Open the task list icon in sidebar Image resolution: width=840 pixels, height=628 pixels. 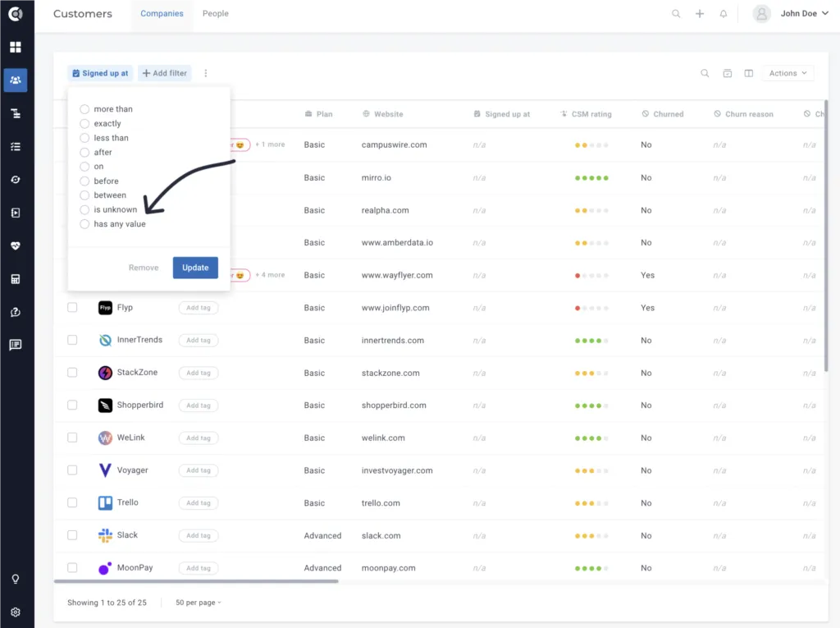(x=16, y=146)
